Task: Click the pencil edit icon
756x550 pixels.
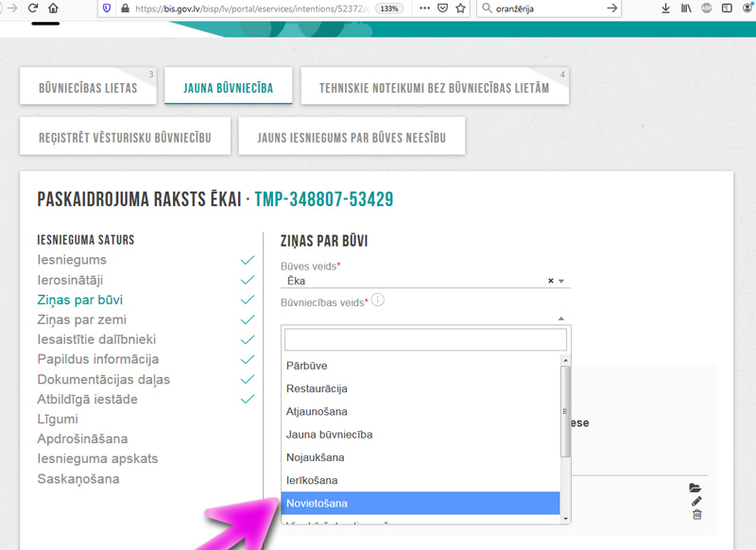Action: coord(696,501)
